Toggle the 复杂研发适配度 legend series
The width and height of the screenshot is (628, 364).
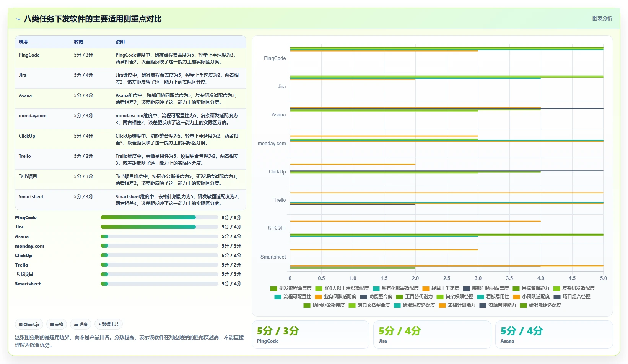[574, 288]
